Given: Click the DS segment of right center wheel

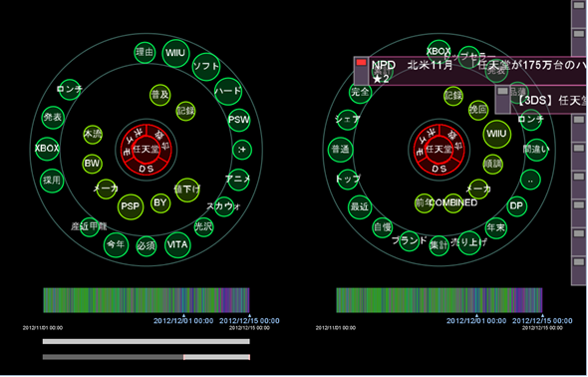Looking at the screenshot, I should tap(440, 170).
